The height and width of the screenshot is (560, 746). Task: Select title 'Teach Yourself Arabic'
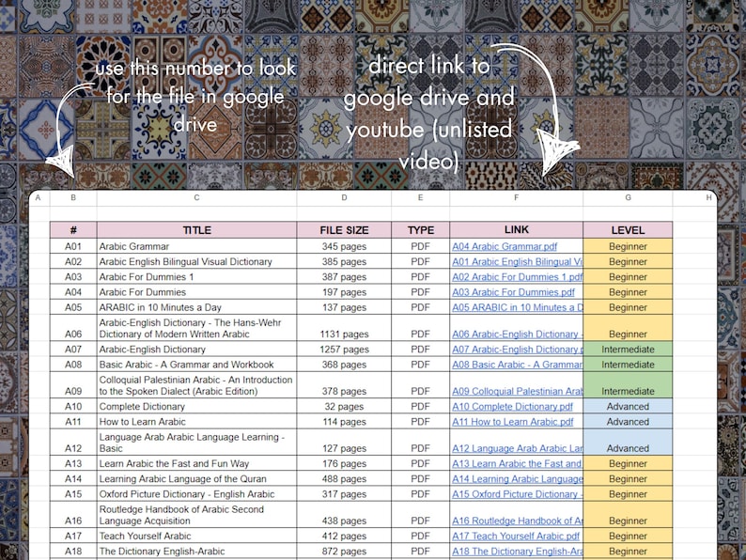tap(196, 536)
